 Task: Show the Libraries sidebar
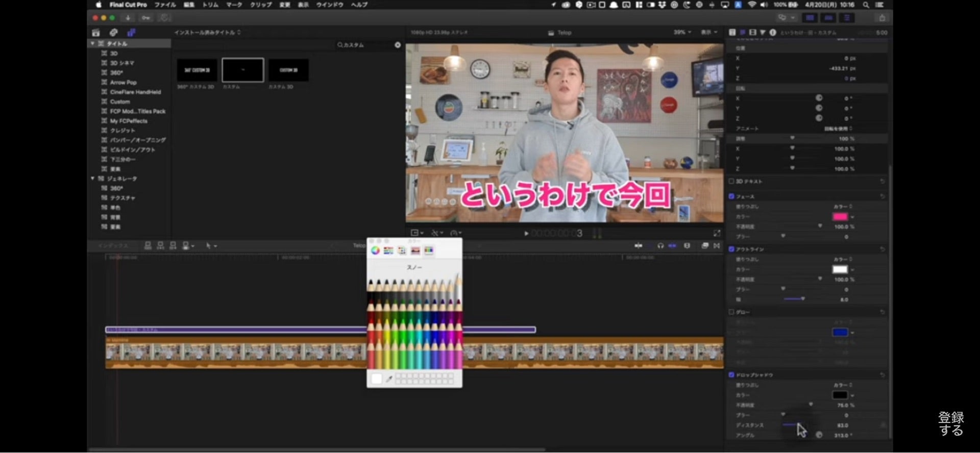95,33
